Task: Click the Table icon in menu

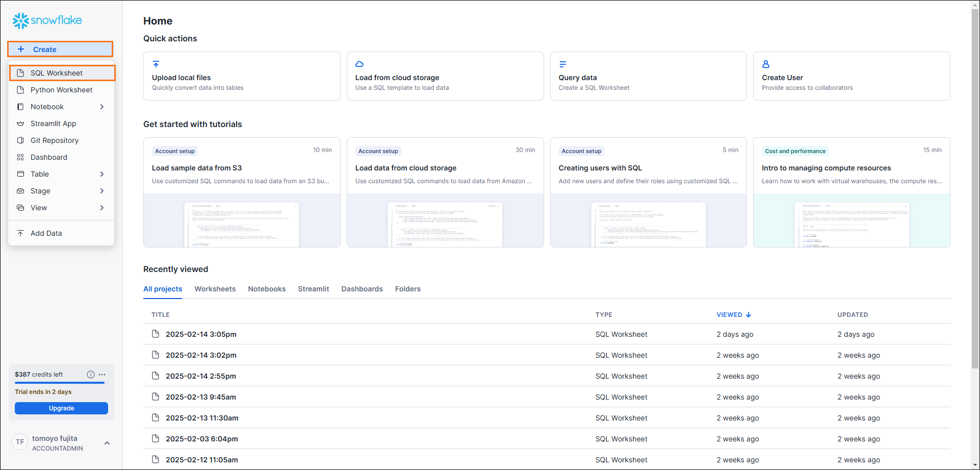Action: point(20,174)
